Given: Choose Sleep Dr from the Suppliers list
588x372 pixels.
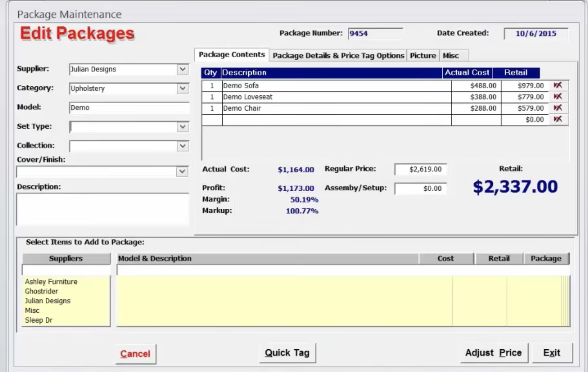Looking at the screenshot, I should click(39, 320).
